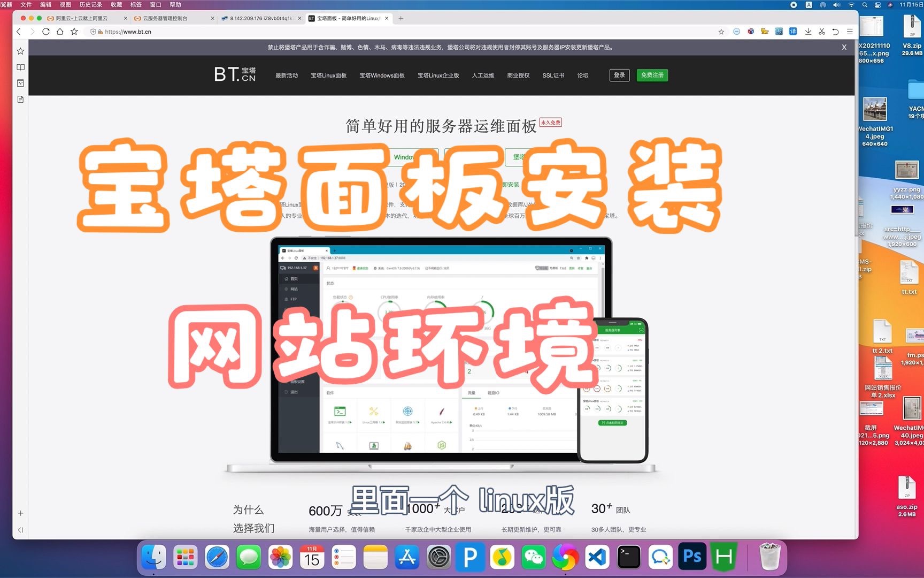Select the screenshot scissors icon in the toolbar
The width and height of the screenshot is (924, 578).
coord(822,32)
